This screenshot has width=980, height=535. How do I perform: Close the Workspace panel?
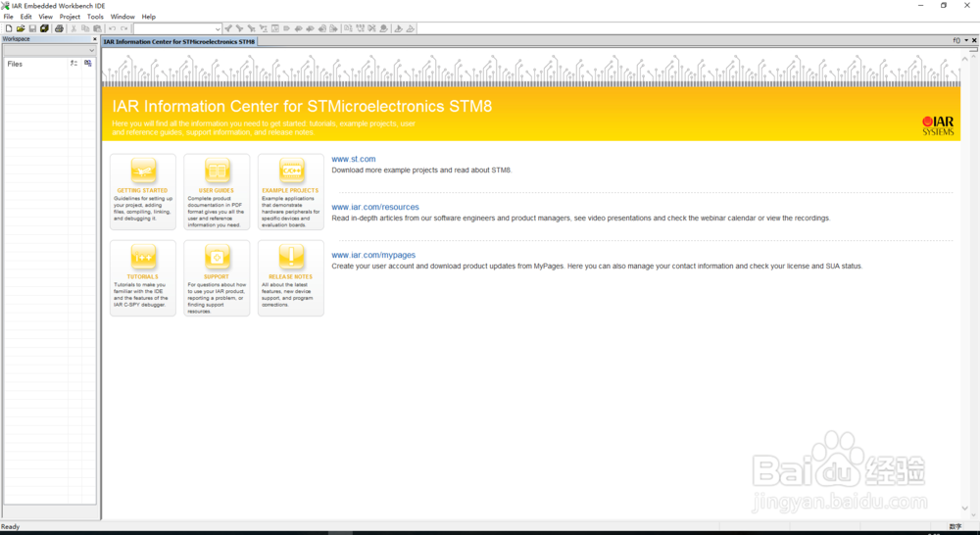95,39
